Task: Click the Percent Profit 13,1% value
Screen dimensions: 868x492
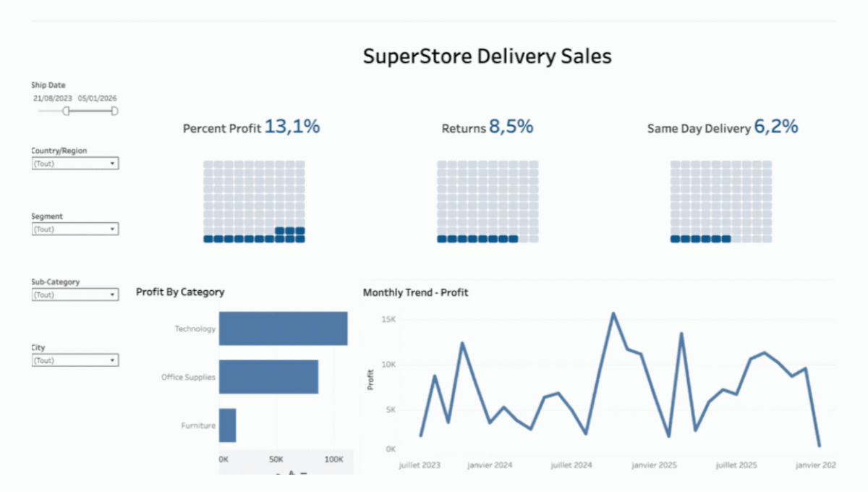Action: coord(292,127)
